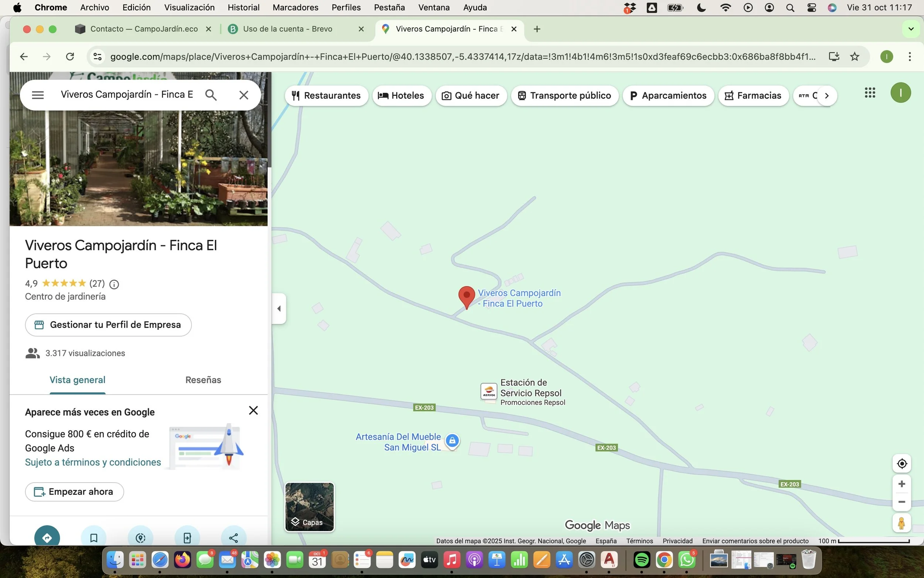Screen dimensions: 924x578
Task: Click the rating info icon next to reviews
Action: pyautogui.click(x=114, y=284)
